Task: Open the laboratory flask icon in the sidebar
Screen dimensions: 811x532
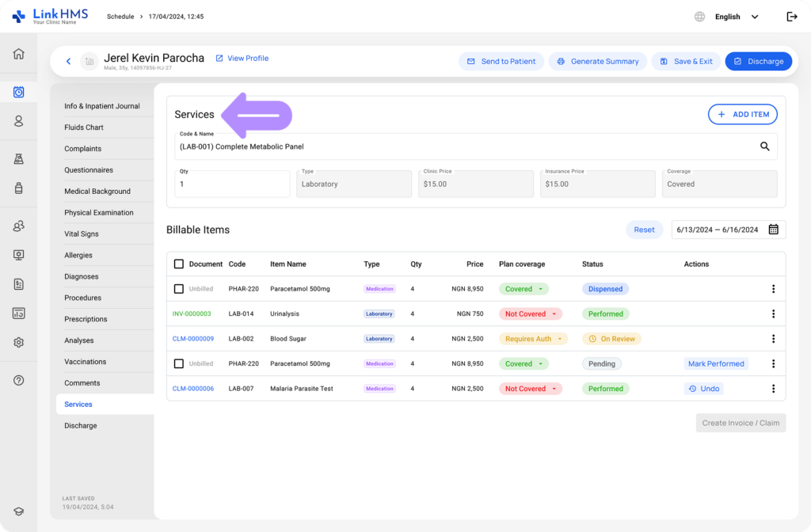Action: (x=19, y=158)
